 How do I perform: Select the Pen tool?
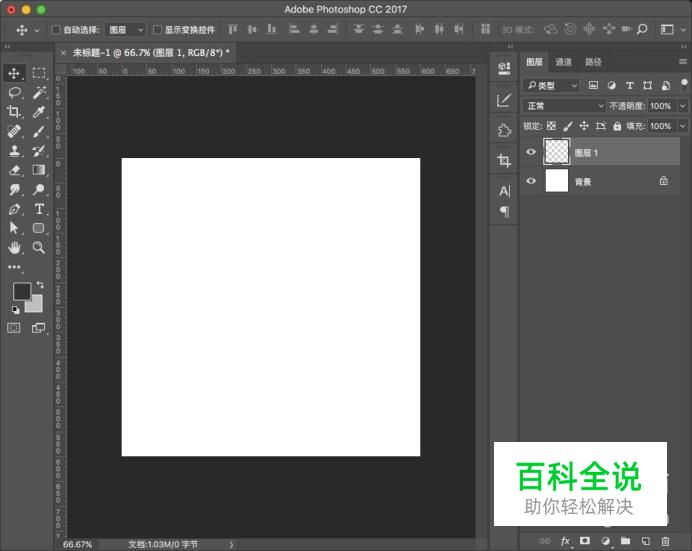(15, 209)
